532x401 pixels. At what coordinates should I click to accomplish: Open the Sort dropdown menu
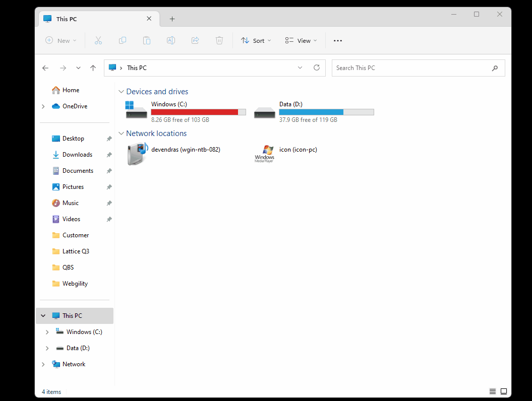pos(256,41)
